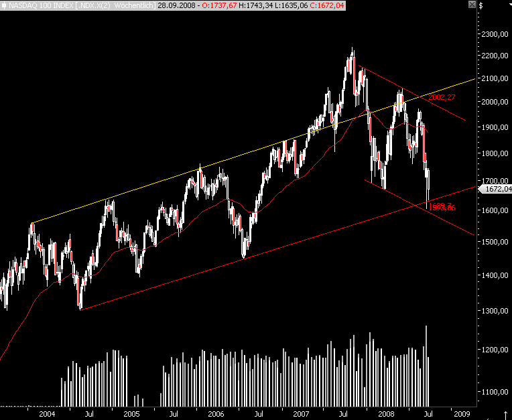The width and height of the screenshot is (512, 420).
Task: Click the 2005 label on the time axis
Action: tap(131, 414)
